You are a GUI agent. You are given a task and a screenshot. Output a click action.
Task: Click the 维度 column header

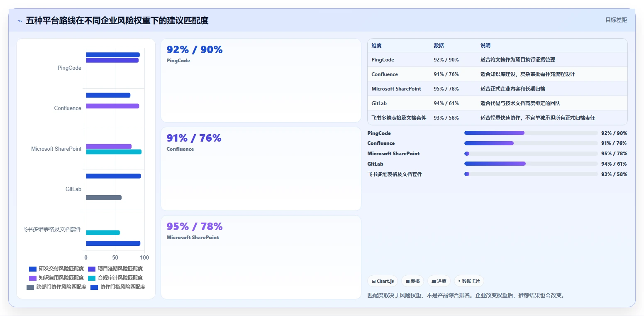tap(376, 46)
